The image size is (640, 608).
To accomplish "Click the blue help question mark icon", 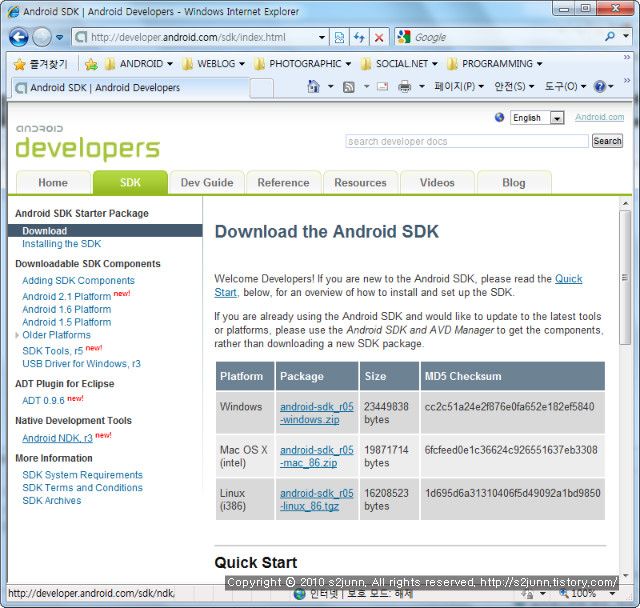I will (600, 87).
